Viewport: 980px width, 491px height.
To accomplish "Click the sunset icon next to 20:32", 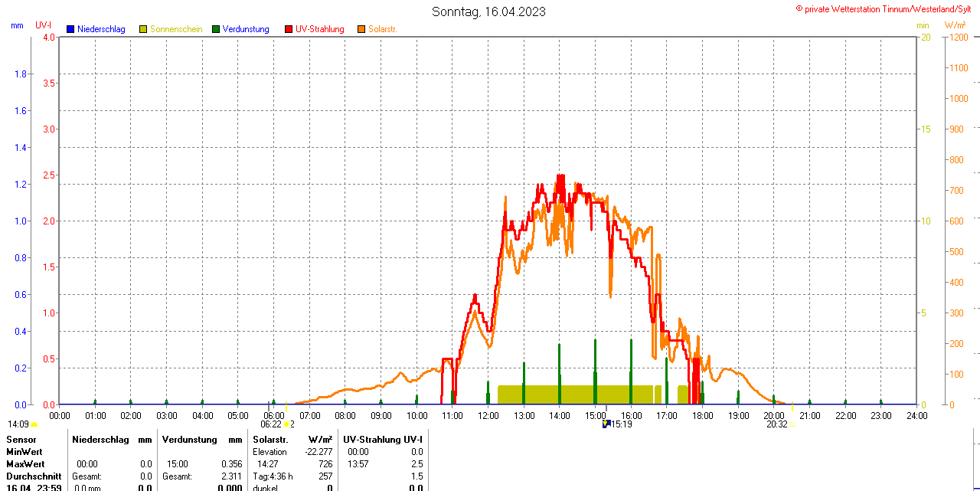I will click(x=792, y=424).
